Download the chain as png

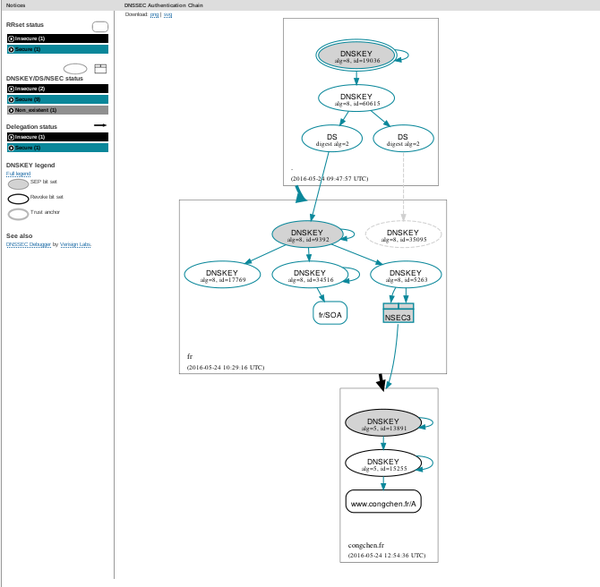tap(155, 15)
